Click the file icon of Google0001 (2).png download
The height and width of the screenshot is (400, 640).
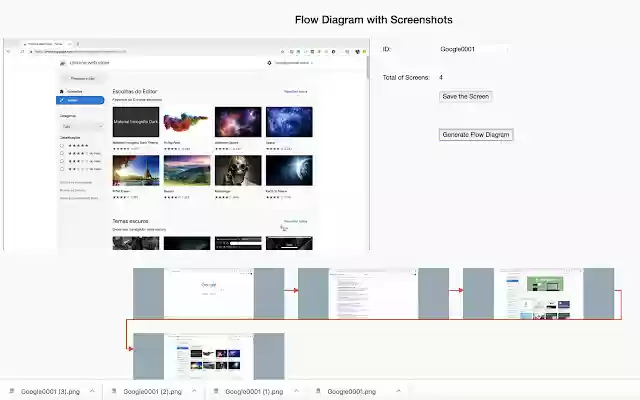tap(114, 391)
